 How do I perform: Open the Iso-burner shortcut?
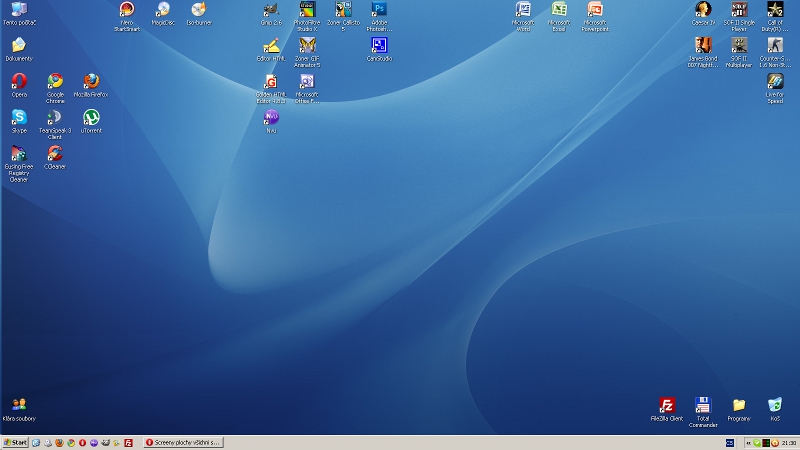tap(198, 14)
